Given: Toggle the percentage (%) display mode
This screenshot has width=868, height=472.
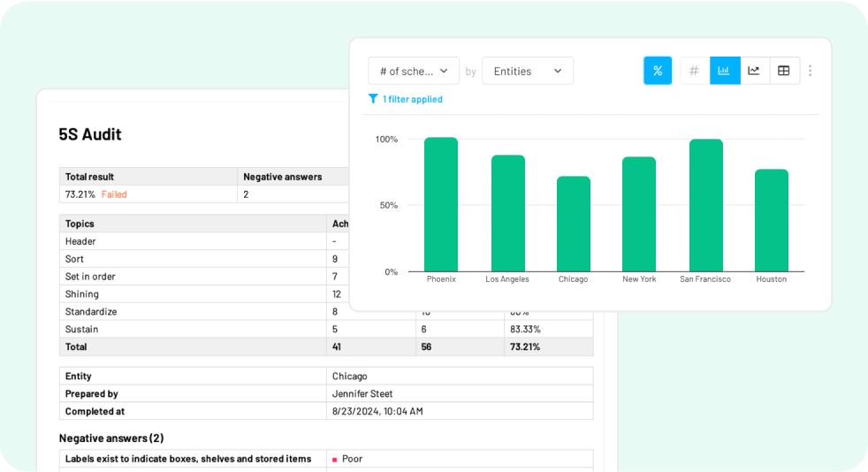Looking at the screenshot, I should click(x=658, y=71).
